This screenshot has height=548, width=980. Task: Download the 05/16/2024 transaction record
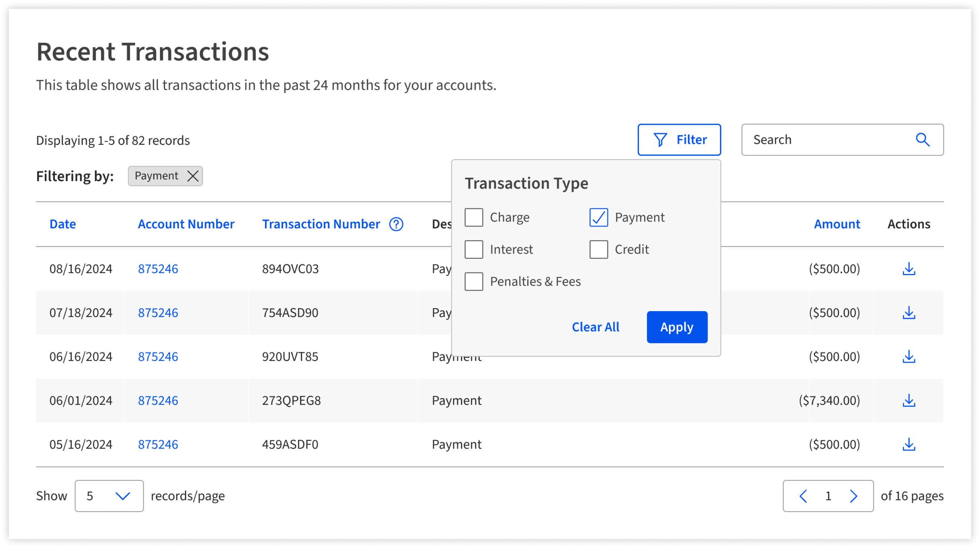909,444
